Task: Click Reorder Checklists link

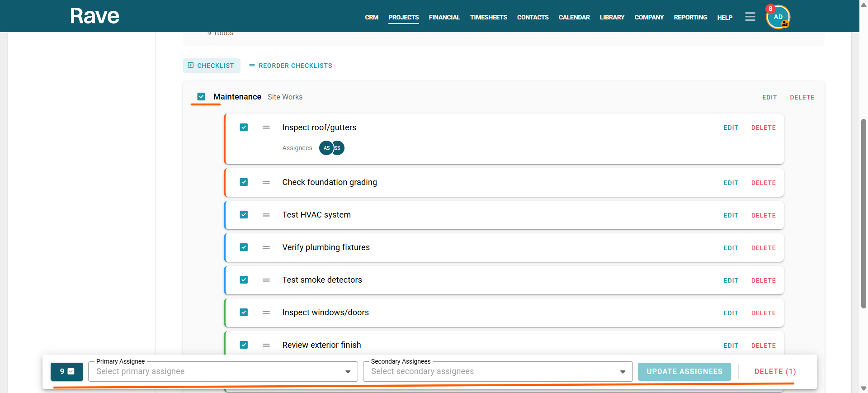Action: (291, 66)
